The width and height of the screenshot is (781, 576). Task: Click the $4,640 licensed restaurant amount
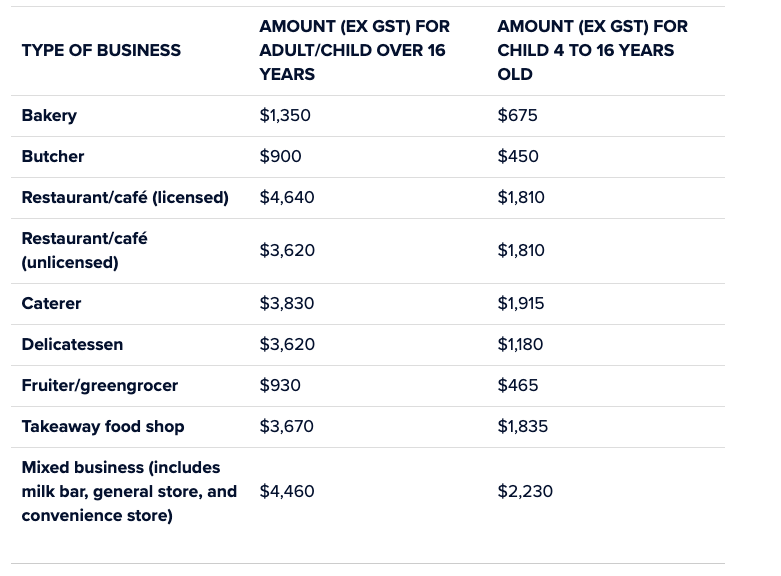[x=287, y=197]
